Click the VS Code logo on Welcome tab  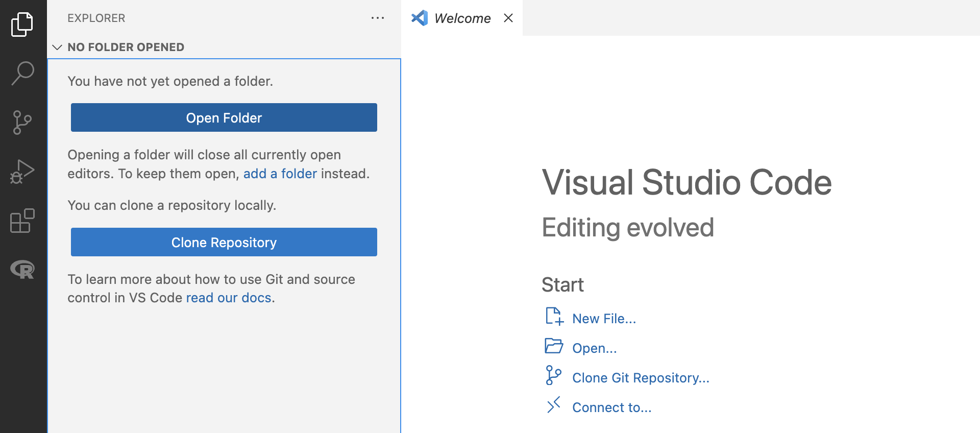[x=420, y=18]
